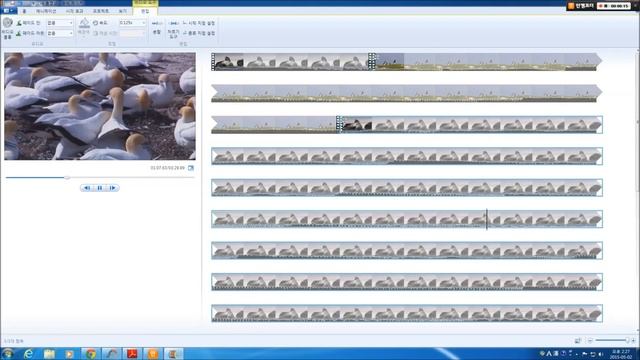Step to the next frame

point(113,188)
